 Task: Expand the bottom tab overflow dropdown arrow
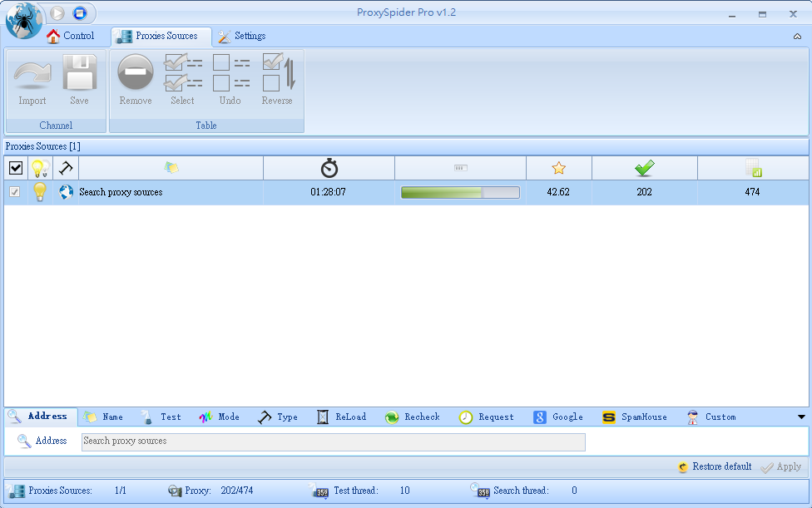801,417
